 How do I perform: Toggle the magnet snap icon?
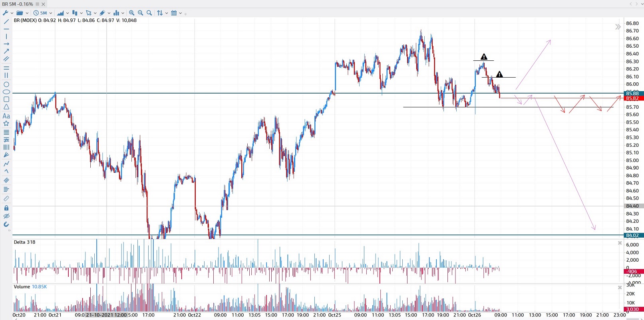point(6,224)
